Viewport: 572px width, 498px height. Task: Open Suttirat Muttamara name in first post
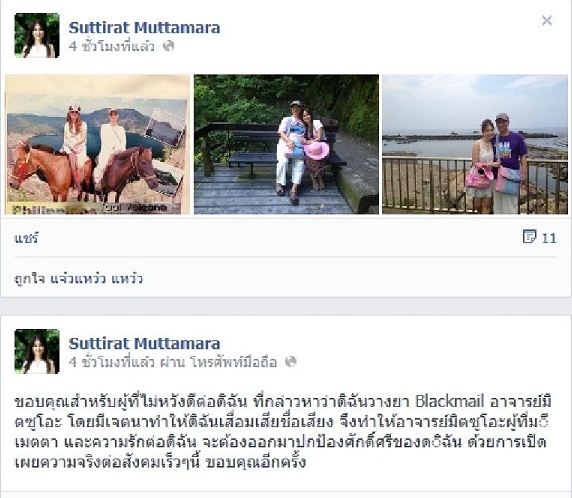(144, 27)
